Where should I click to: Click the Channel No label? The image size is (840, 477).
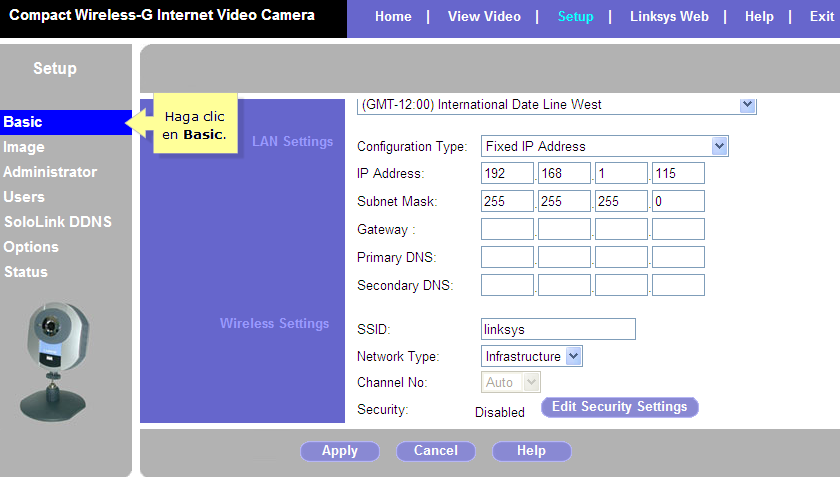click(x=392, y=382)
